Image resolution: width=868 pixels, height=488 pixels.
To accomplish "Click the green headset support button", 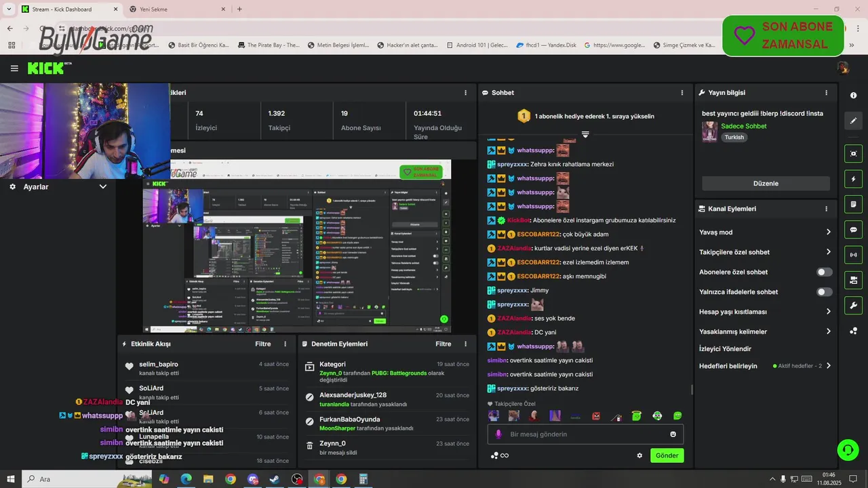I will pos(848,449).
